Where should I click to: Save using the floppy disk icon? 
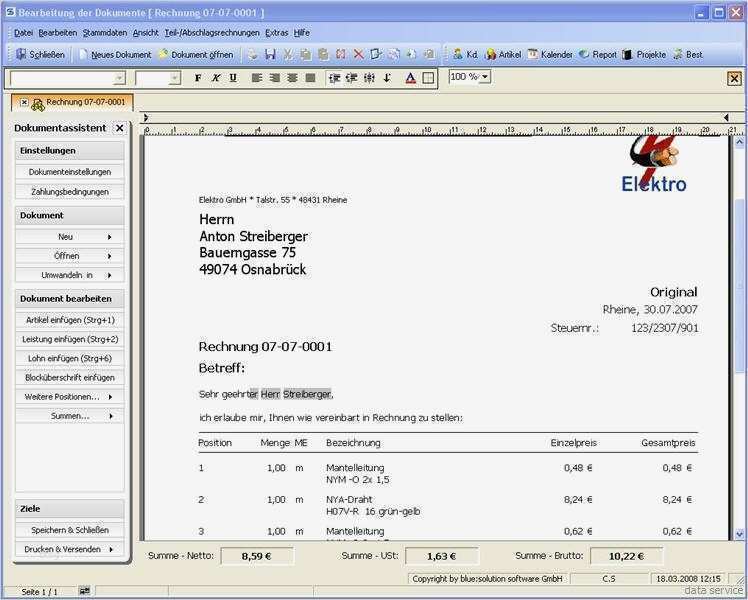click(270, 54)
